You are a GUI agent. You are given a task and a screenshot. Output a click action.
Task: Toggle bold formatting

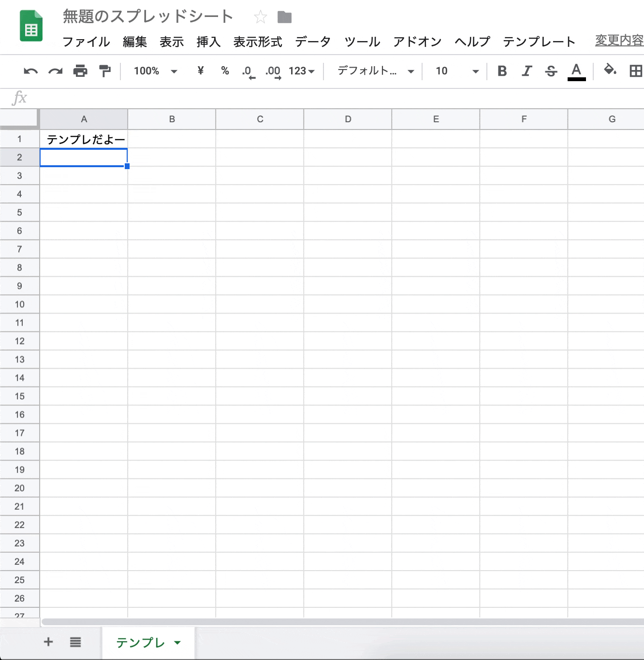pos(502,71)
